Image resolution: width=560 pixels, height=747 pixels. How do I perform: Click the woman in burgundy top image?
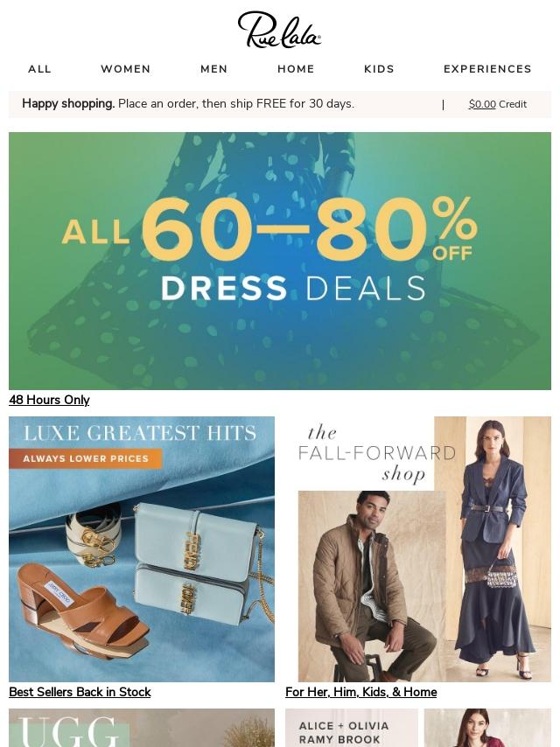487,728
